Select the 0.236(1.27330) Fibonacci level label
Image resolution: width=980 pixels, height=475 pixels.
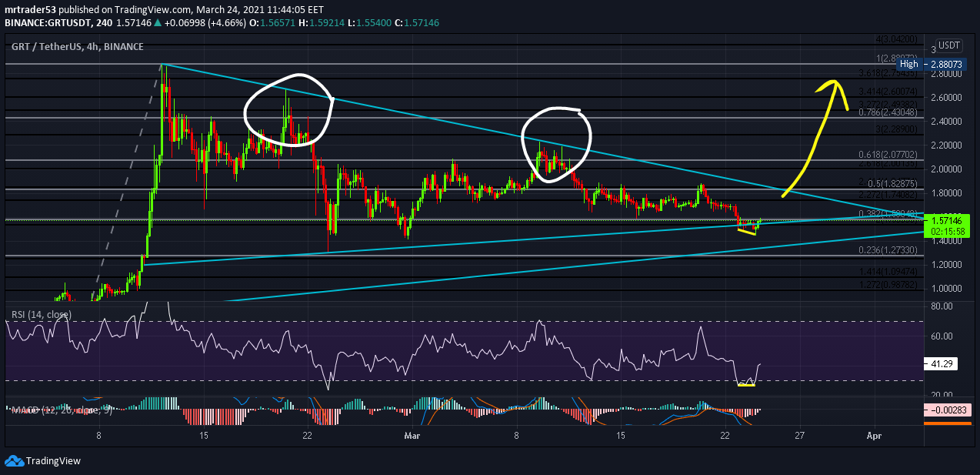click(886, 250)
